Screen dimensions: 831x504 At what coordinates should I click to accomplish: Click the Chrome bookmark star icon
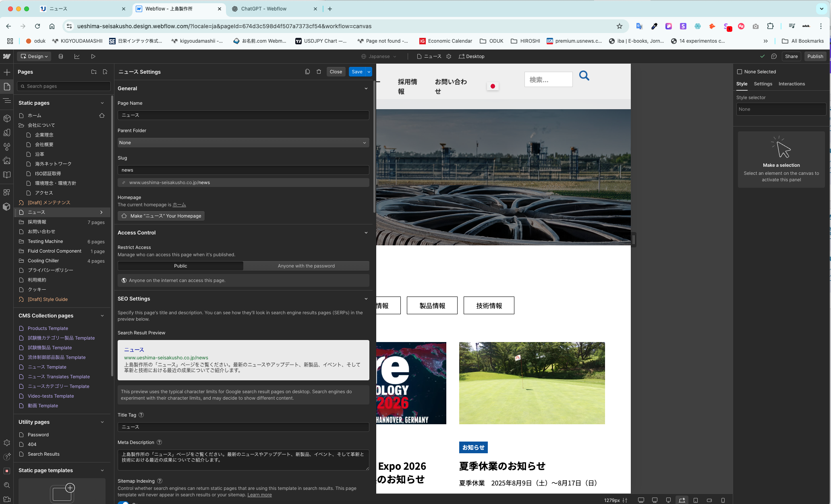click(620, 26)
